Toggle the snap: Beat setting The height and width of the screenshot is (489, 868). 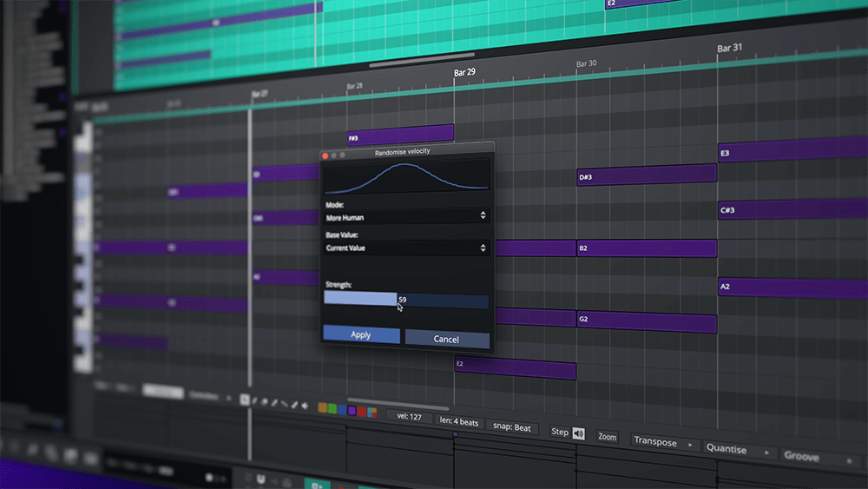(x=512, y=428)
